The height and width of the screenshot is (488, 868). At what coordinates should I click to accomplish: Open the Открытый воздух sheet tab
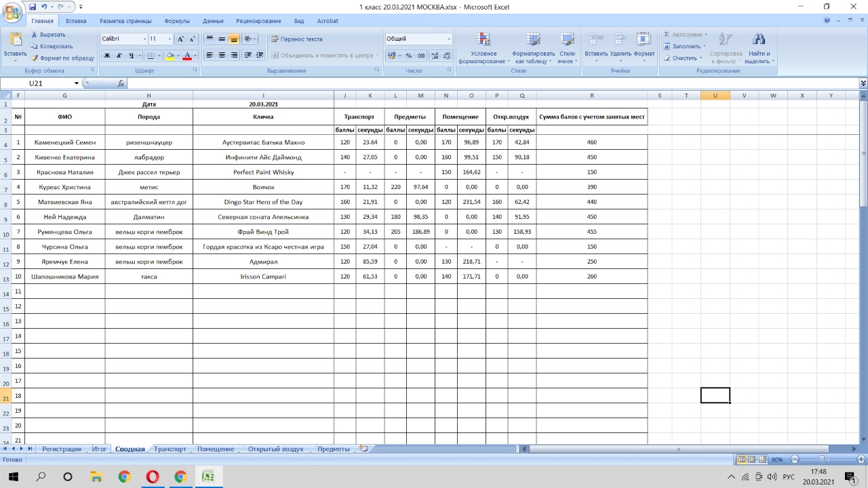[275, 449]
